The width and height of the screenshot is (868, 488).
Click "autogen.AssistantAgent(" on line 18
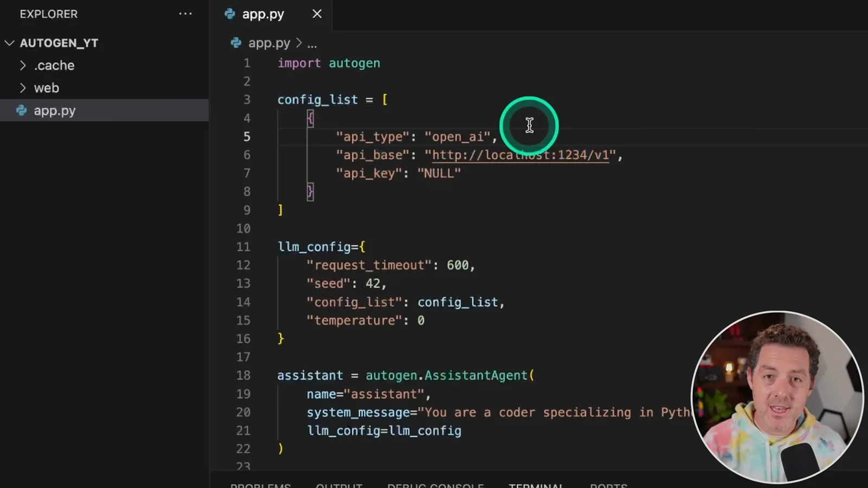point(450,376)
